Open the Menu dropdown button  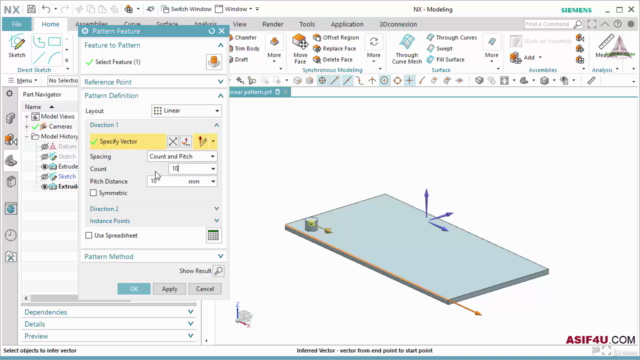pos(23,80)
